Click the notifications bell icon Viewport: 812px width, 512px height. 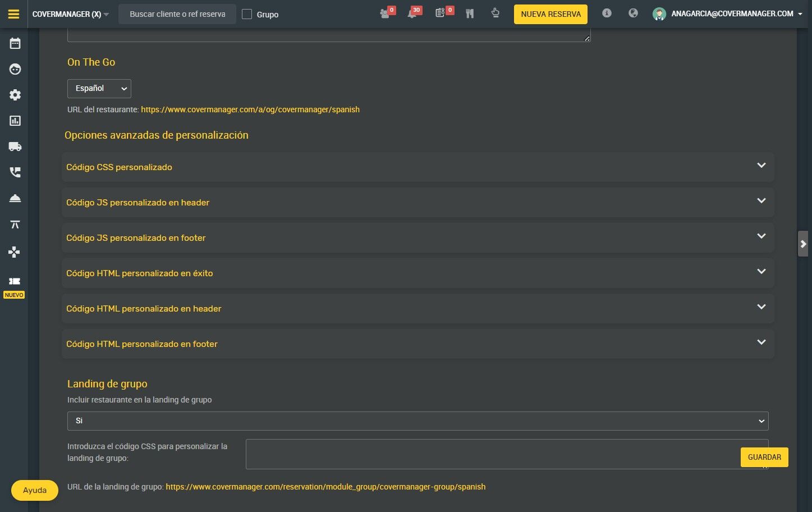[x=412, y=13]
